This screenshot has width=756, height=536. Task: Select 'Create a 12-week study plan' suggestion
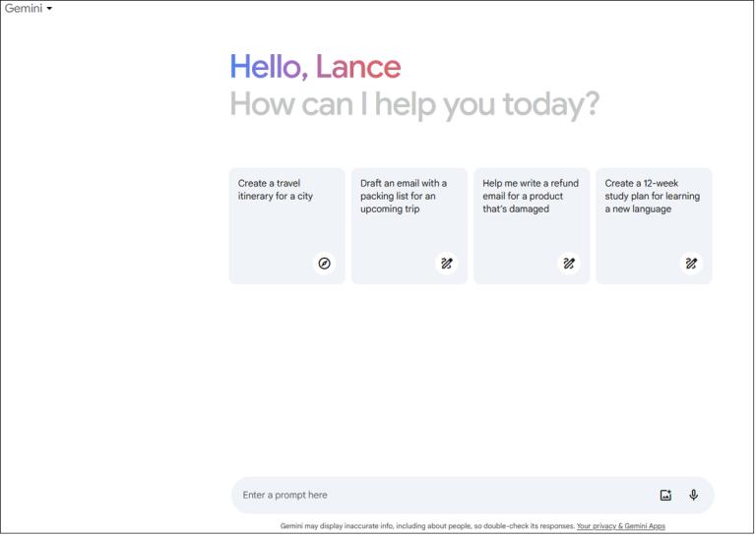(654, 226)
